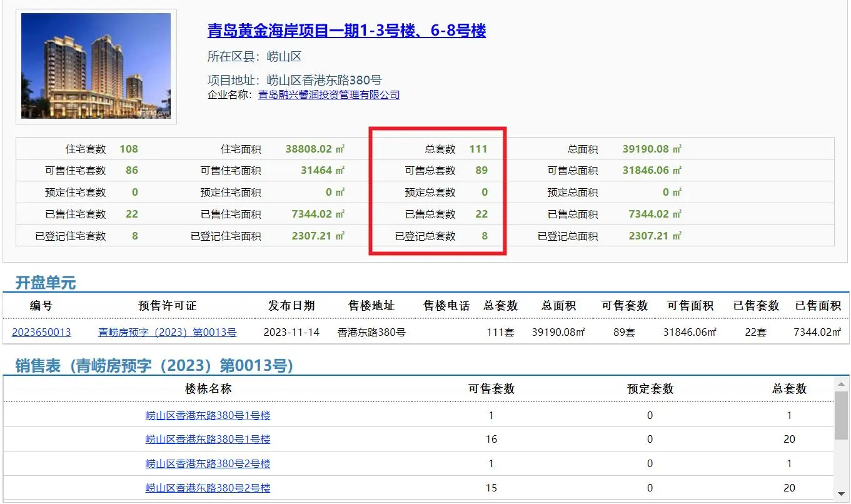Screen dimensions: 851x504
Task: Click the 预定住宅面积 label
Action: pyautogui.click(x=231, y=193)
